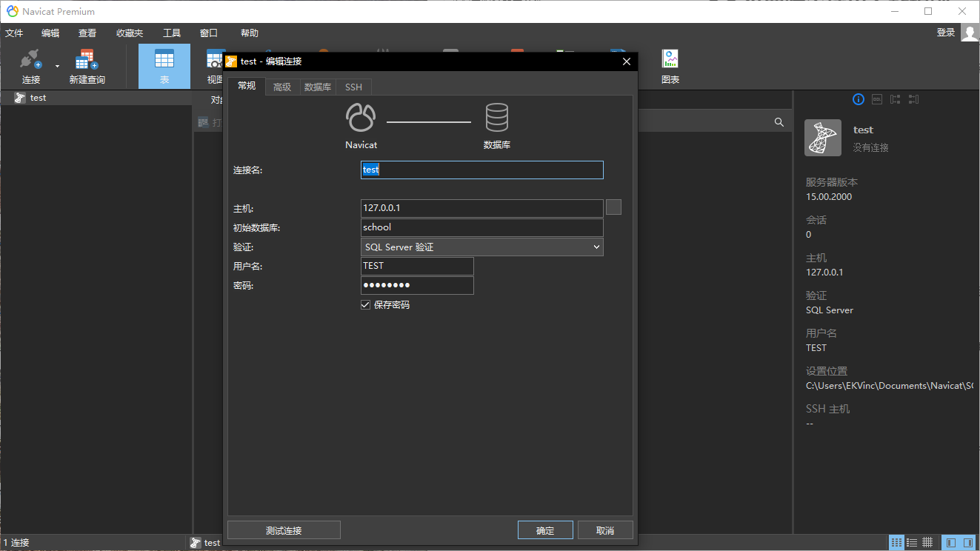Click the 登录 (Login) link
The height and width of the screenshot is (551, 980).
tap(946, 33)
